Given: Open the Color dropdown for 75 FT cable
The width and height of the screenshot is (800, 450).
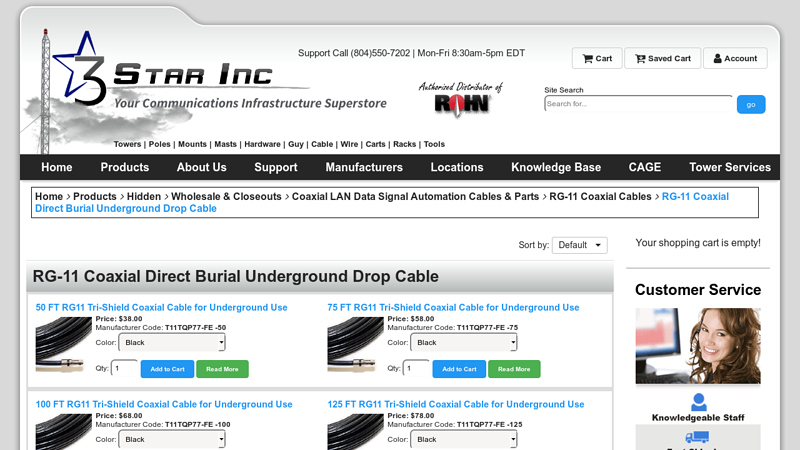Looking at the screenshot, I should click(464, 342).
